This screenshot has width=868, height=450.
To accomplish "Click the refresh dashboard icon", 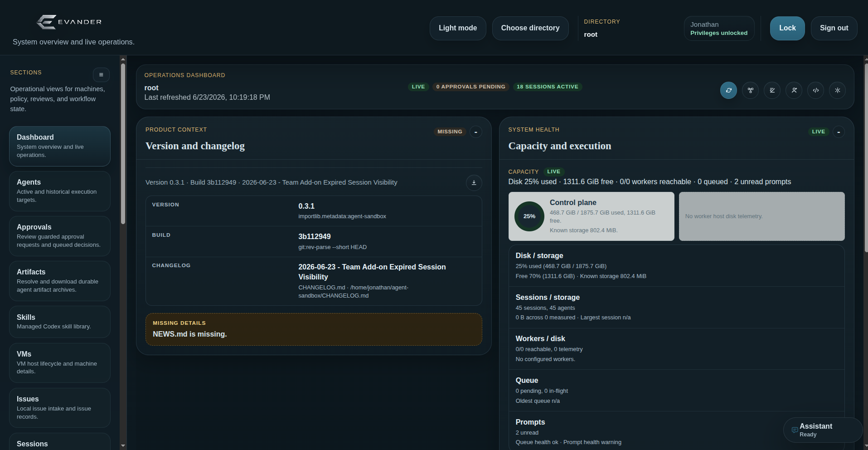I will point(728,90).
